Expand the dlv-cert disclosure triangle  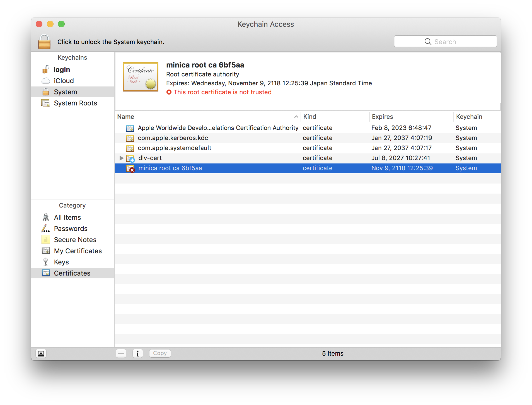(x=122, y=158)
